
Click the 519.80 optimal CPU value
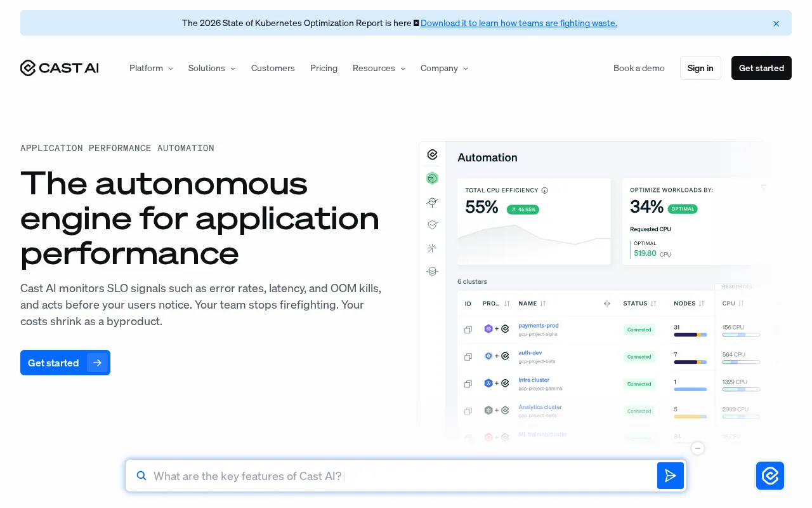tap(645, 253)
